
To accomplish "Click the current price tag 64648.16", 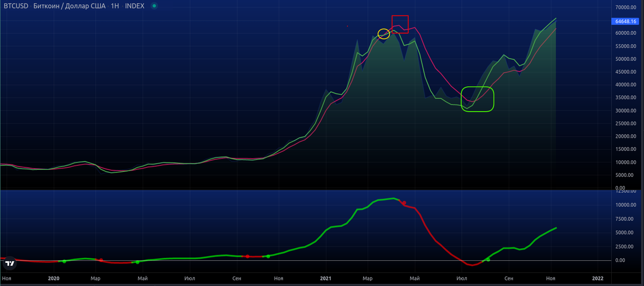I will coord(625,21).
